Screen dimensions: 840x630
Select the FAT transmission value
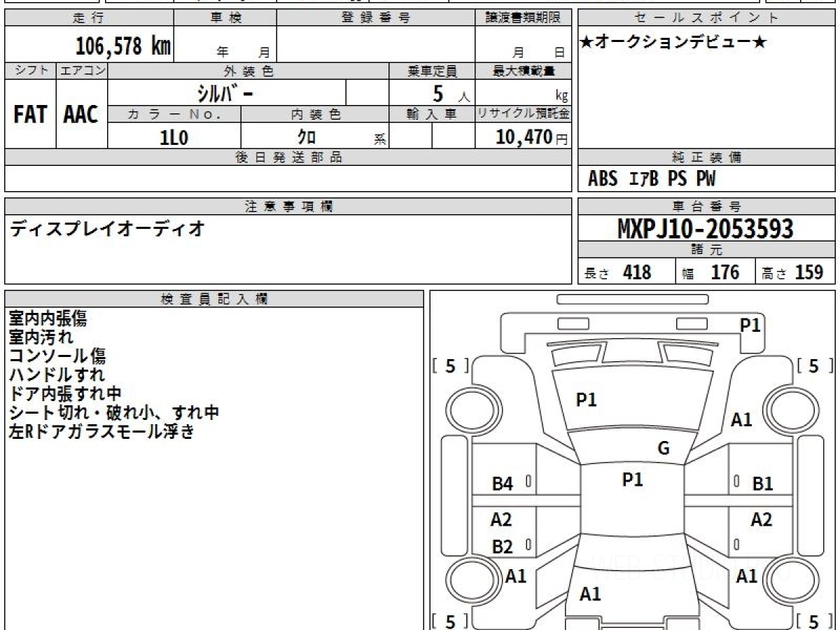click(x=30, y=115)
